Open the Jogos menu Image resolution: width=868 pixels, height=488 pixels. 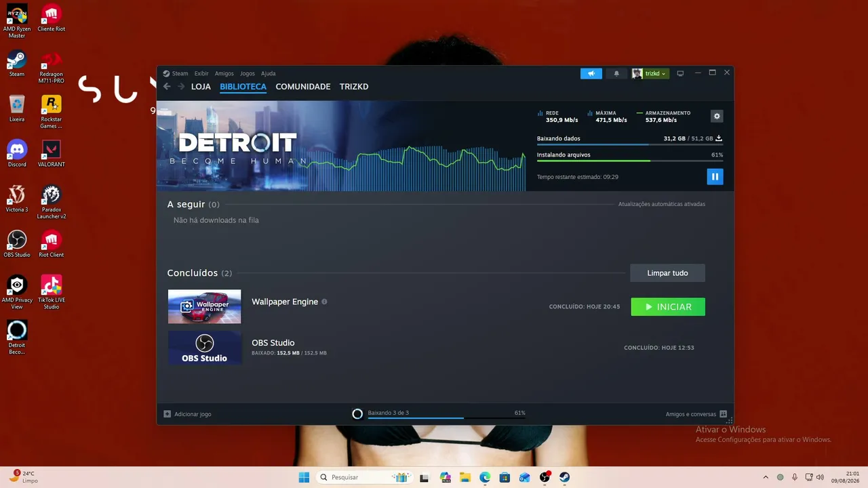(247, 73)
